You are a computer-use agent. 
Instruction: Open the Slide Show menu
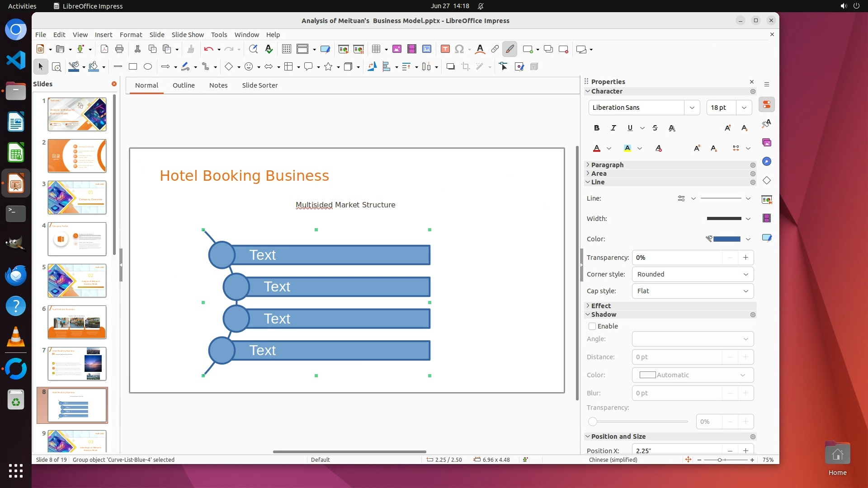(188, 35)
